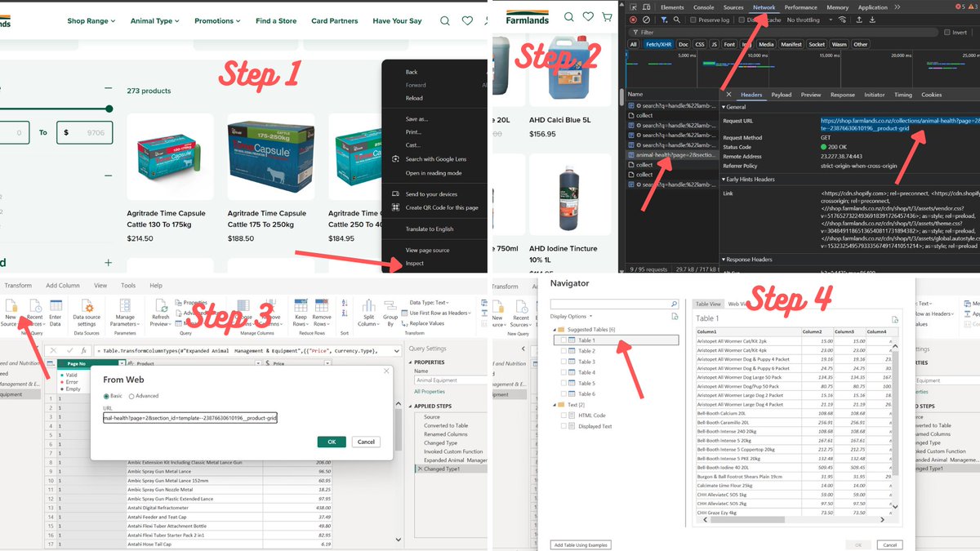
Task: Toggle the network filter funnel icon
Action: click(x=664, y=20)
